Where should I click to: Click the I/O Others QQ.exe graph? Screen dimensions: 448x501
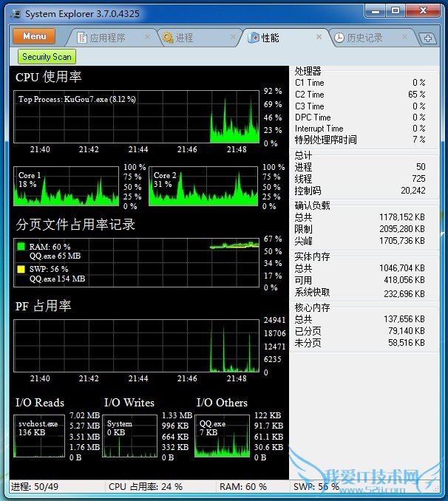(223, 436)
